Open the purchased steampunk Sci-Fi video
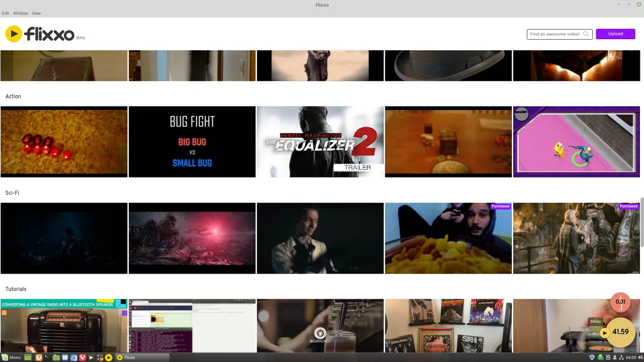Image resolution: width=644 pixels, height=362 pixels. [577, 238]
